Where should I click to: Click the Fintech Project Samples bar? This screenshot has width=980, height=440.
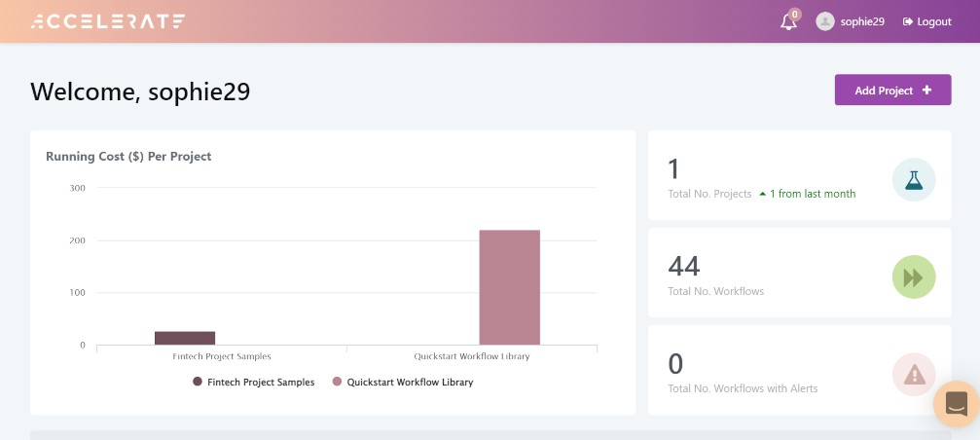(x=185, y=338)
